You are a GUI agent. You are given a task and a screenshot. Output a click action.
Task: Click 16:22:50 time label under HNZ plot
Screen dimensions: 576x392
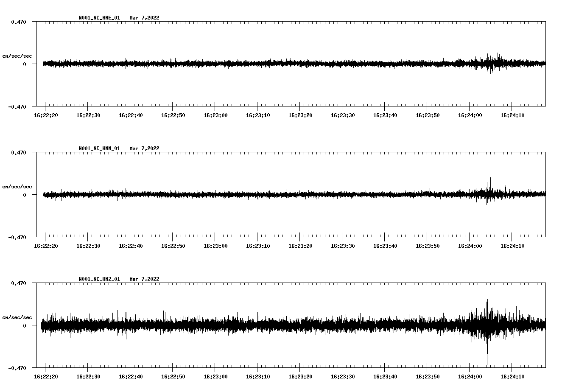pos(173,376)
